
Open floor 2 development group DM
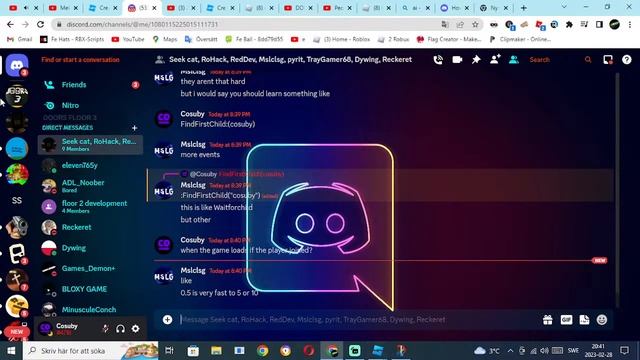coord(91,207)
